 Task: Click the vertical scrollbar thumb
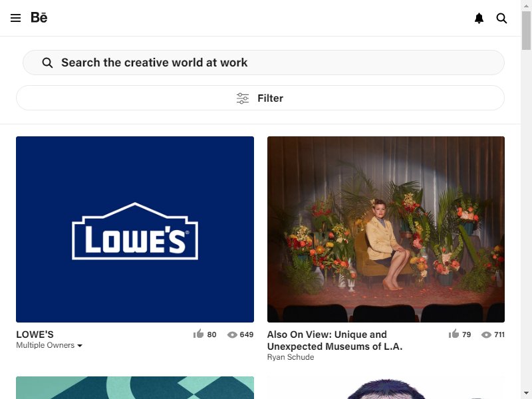526,31
